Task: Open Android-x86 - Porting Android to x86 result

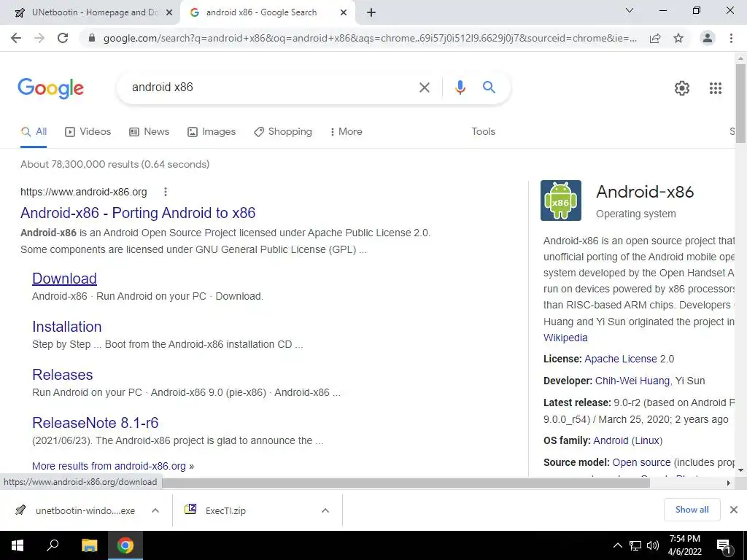Action: [x=138, y=213]
